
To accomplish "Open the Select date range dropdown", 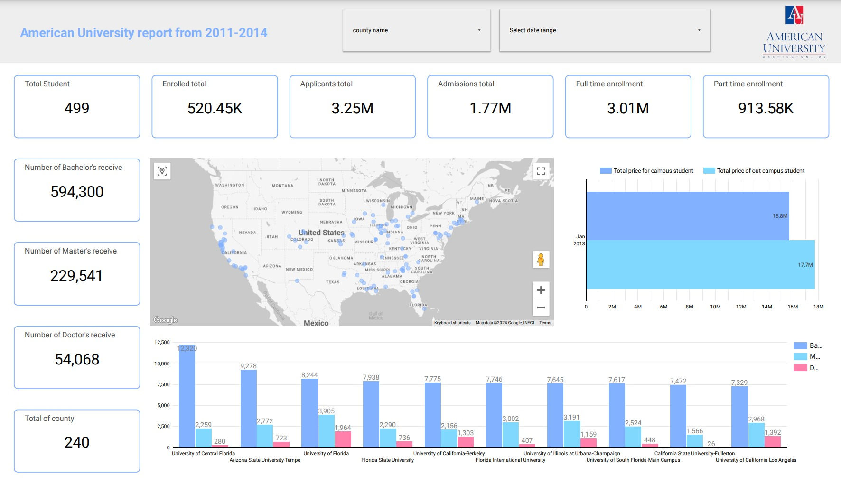I will pos(605,30).
